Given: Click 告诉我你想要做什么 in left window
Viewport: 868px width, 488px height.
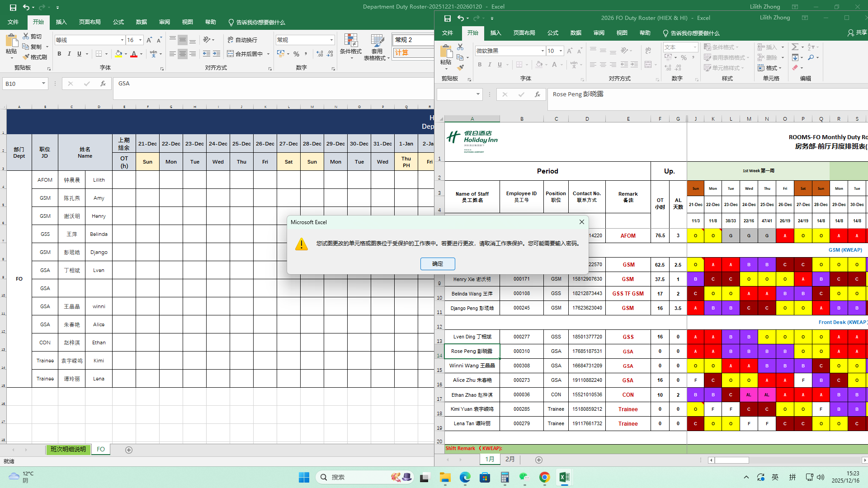Looking at the screenshot, I should click(260, 22).
